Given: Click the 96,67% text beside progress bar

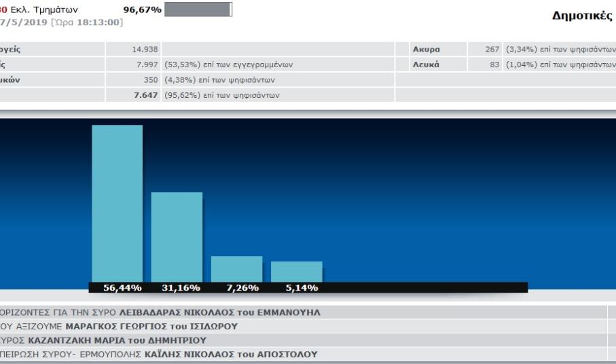Looking at the screenshot, I should pos(141,10).
